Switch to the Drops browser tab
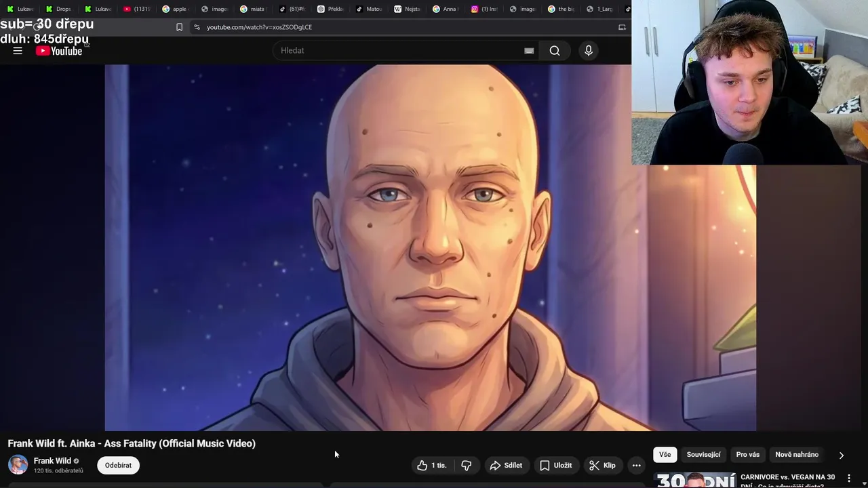This screenshot has width=868, height=488. click(x=58, y=9)
